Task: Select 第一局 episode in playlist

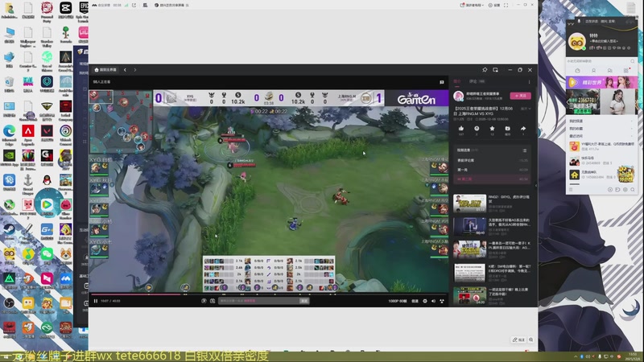Action: (492, 170)
